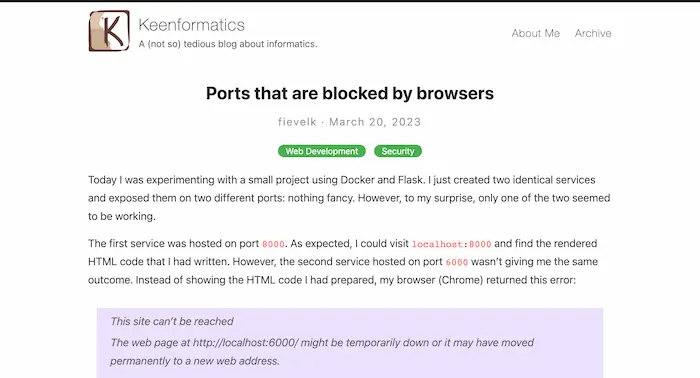Click the post date March 20, 2023
Image resolution: width=700 pixels, height=378 pixels.
[x=375, y=122]
